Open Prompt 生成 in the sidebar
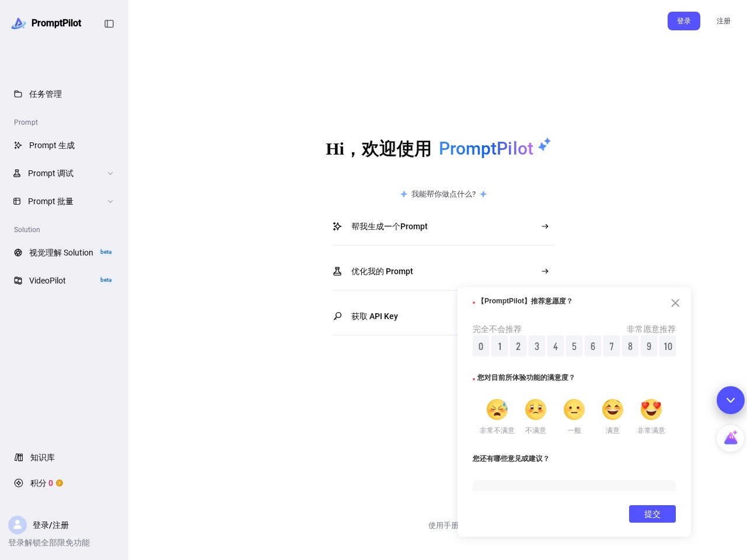This screenshot has width=747, height=560. [64, 145]
